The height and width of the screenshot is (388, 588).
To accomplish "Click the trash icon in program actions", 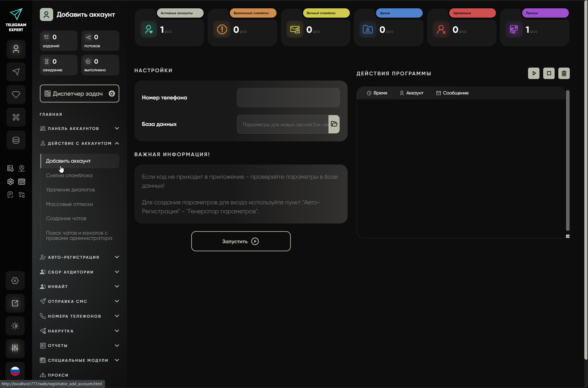I will coord(564,73).
